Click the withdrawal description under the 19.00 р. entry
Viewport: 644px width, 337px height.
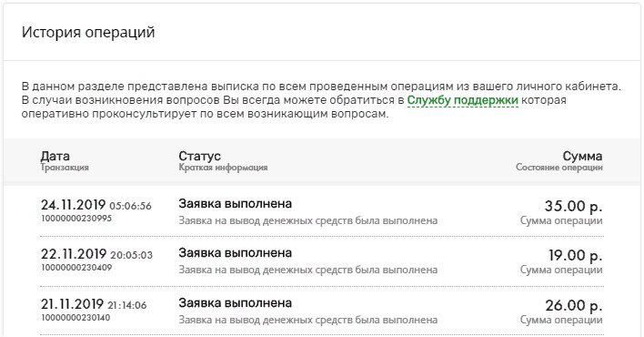point(308,271)
